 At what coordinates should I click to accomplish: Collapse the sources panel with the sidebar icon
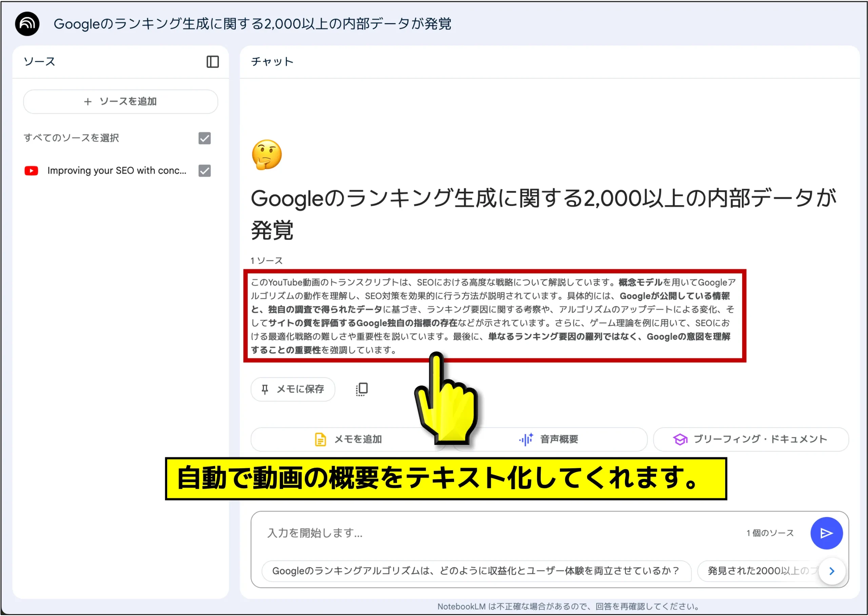(x=213, y=62)
